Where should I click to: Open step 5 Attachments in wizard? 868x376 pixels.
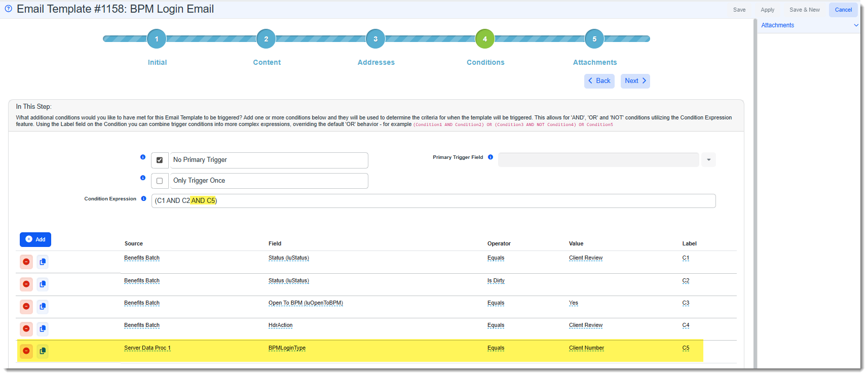pos(594,39)
